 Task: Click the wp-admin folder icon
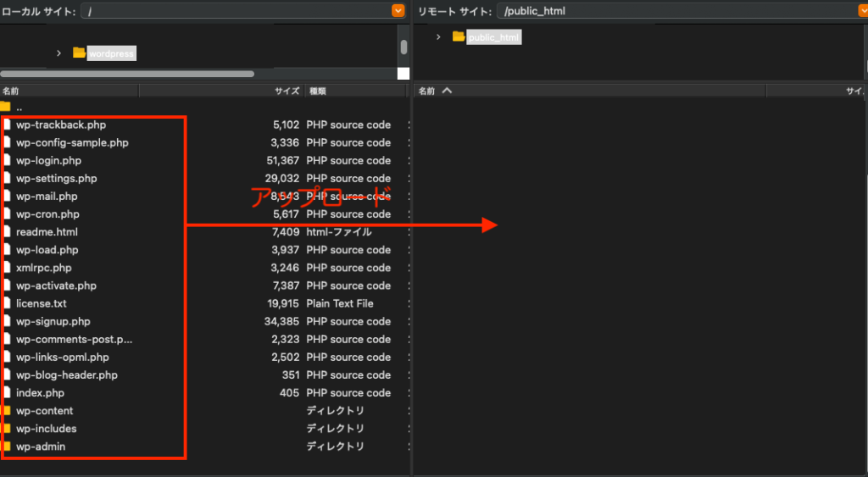pyautogui.click(x=7, y=446)
